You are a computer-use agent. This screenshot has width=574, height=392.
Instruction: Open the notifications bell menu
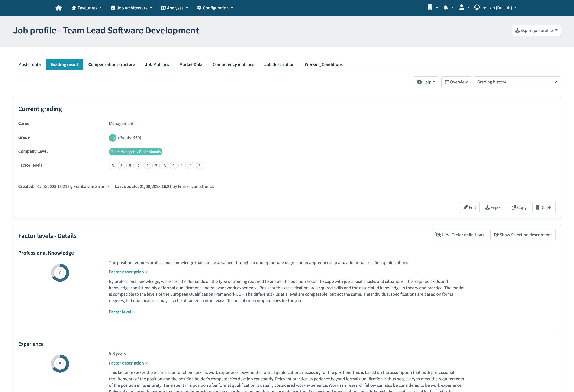point(446,8)
